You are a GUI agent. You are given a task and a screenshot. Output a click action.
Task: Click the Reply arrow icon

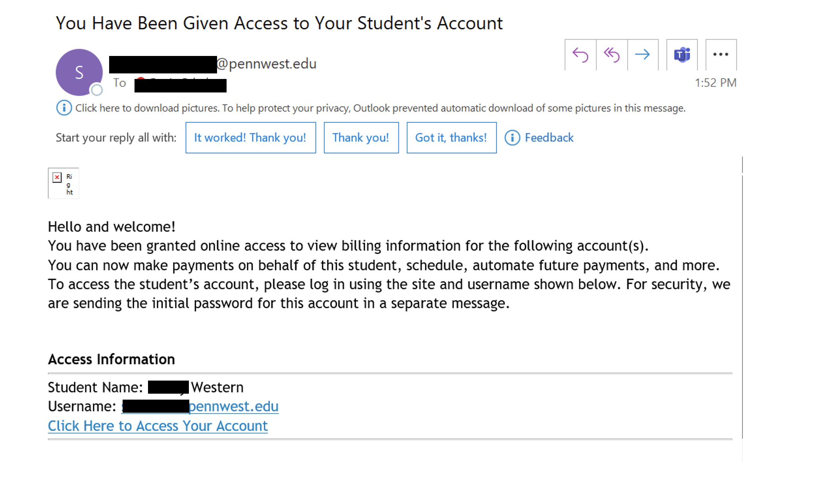click(x=580, y=55)
